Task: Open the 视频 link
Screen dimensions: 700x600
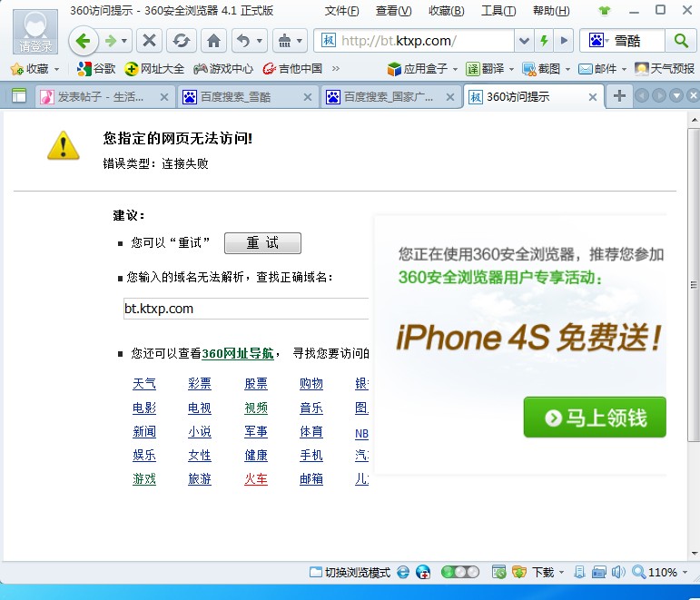Action: click(256, 408)
